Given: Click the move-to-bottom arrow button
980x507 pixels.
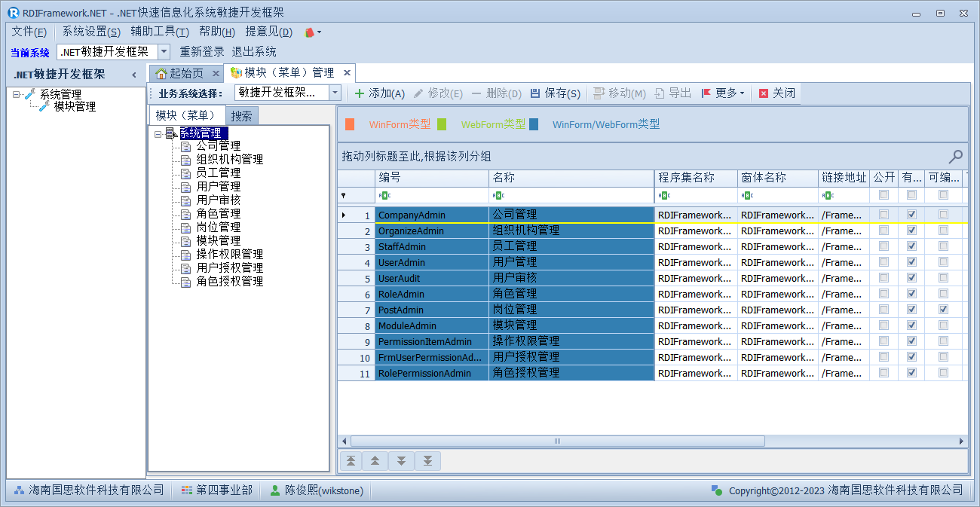Looking at the screenshot, I should 427,461.
